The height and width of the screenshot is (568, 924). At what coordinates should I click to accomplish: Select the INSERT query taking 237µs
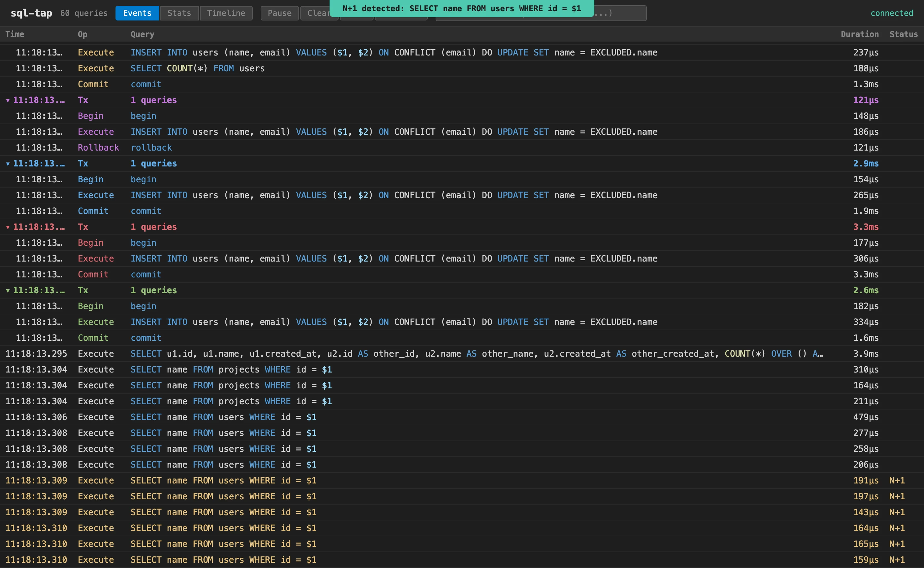(462, 53)
